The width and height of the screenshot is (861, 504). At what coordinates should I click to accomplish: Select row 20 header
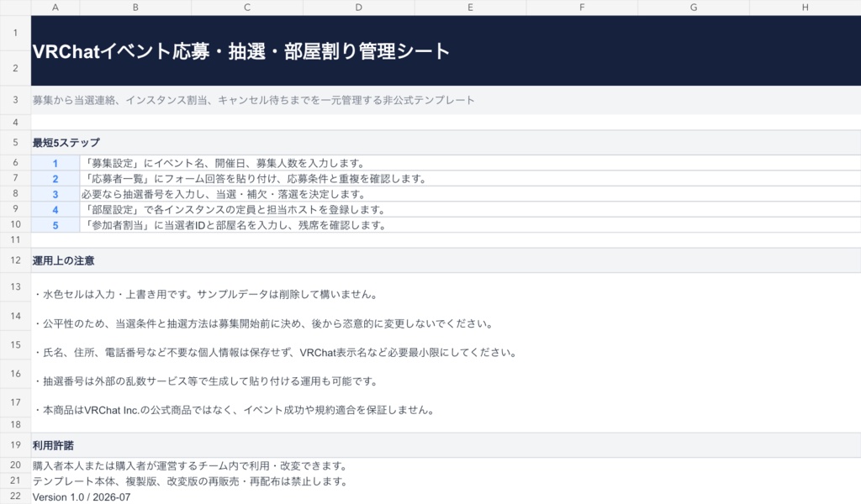[x=15, y=465]
